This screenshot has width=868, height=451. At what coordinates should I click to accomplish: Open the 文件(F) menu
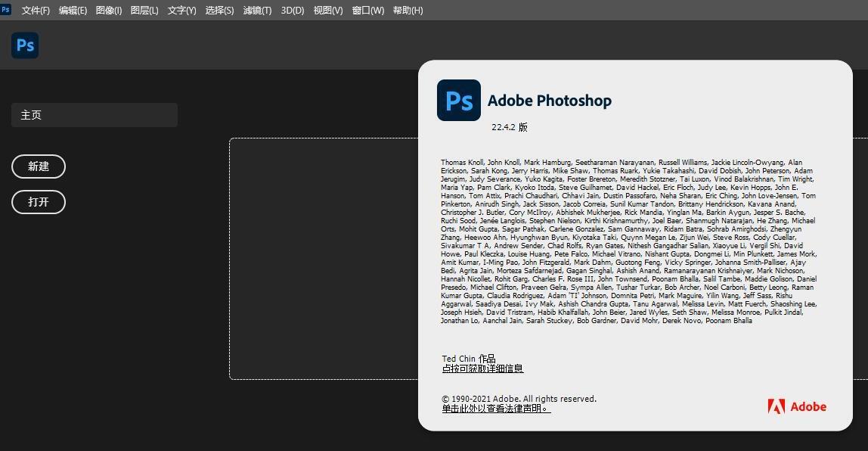(x=36, y=11)
